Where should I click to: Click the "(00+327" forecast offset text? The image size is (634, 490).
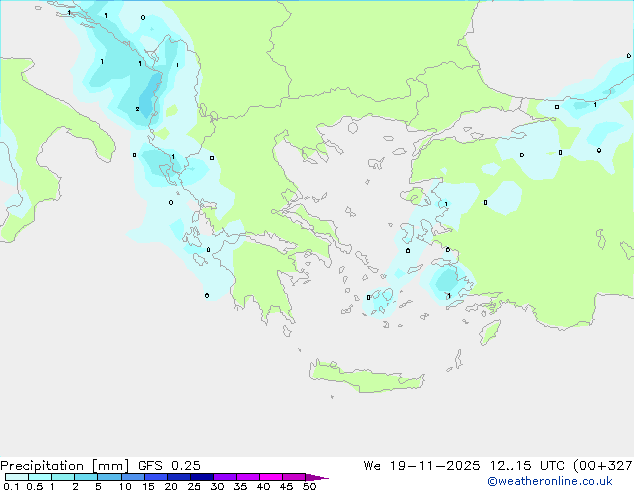pos(603,466)
